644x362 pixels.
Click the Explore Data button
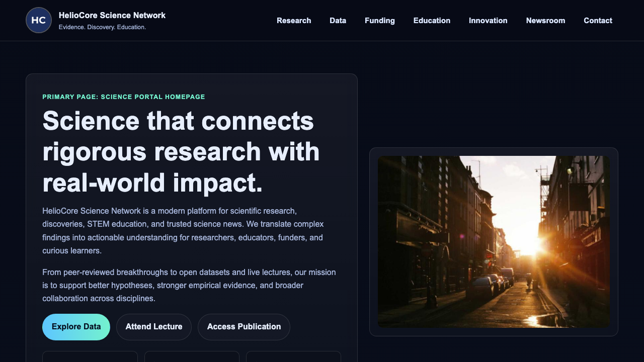[x=76, y=327]
